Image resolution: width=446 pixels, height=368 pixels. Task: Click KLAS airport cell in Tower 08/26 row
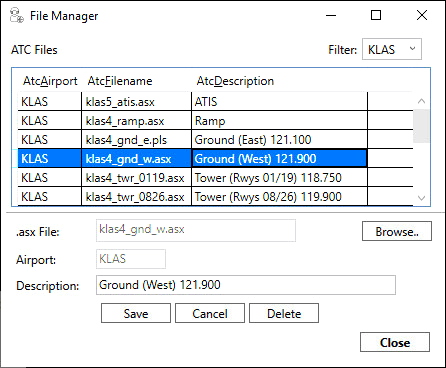point(49,196)
